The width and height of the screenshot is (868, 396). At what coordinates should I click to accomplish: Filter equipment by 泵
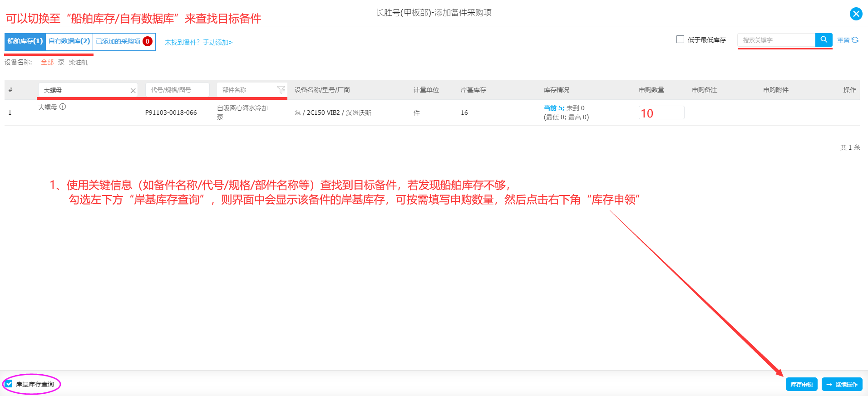[x=61, y=62]
